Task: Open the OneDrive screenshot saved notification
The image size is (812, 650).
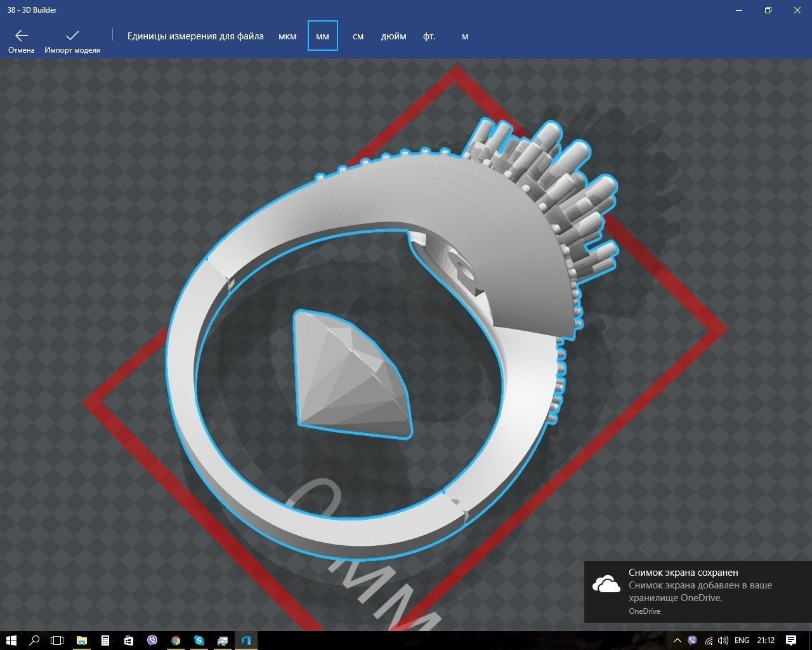Action: (698, 592)
